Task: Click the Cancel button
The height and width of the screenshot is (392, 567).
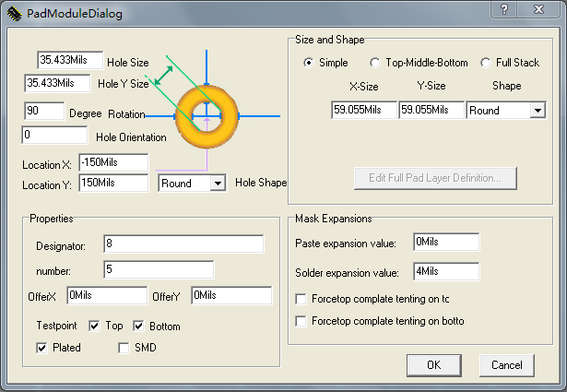Action: coord(506,364)
